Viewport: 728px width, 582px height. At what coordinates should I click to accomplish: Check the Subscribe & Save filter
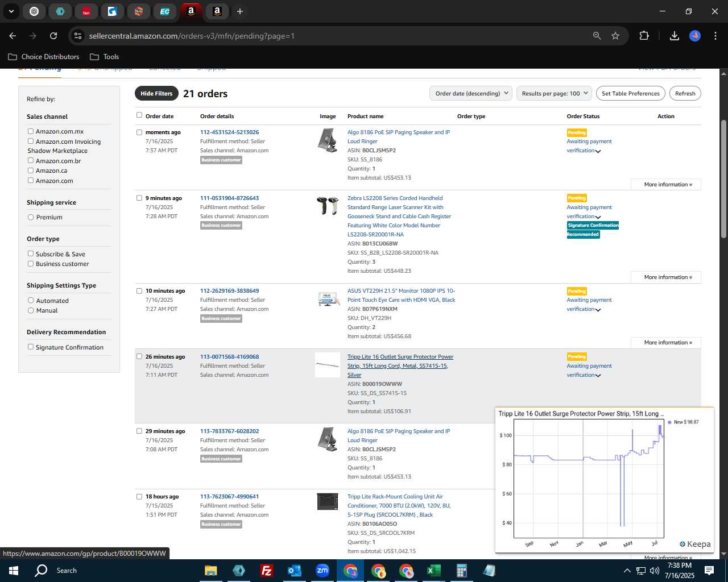coord(31,253)
